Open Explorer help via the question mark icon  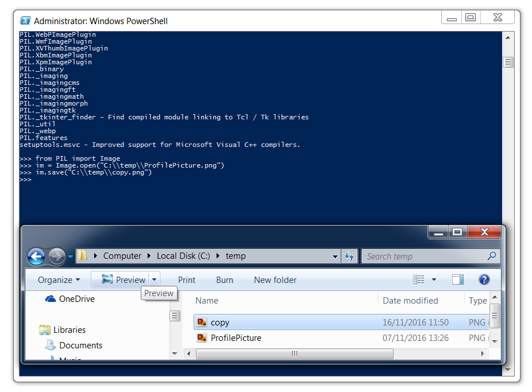[484, 280]
